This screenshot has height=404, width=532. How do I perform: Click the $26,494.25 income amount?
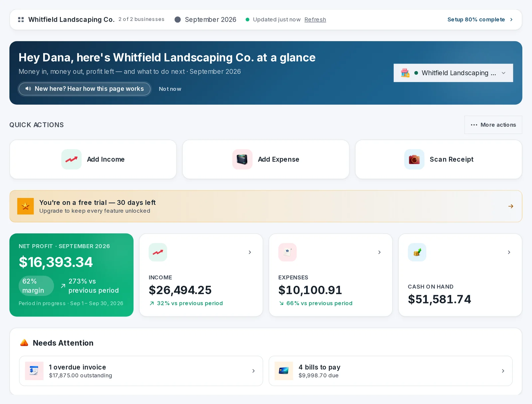(180, 290)
